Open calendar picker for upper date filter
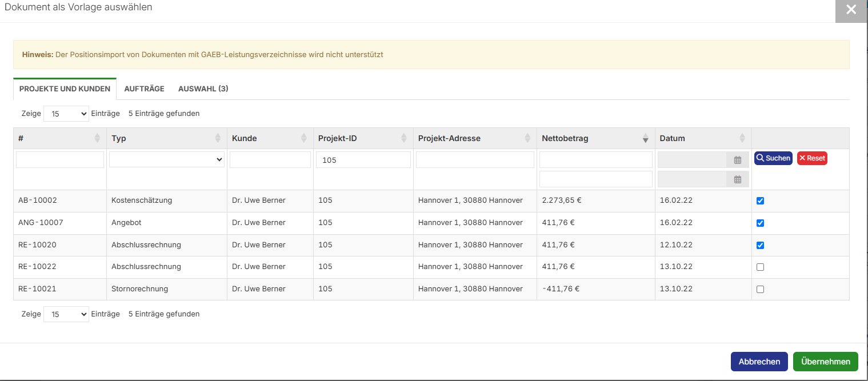The height and width of the screenshot is (381, 868). point(738,160)
